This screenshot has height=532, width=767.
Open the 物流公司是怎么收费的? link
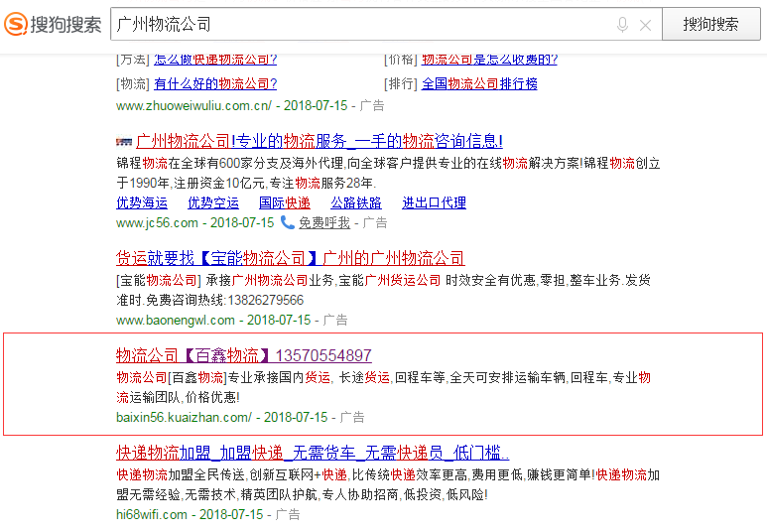pyautogui.click(x=489, y=60)
